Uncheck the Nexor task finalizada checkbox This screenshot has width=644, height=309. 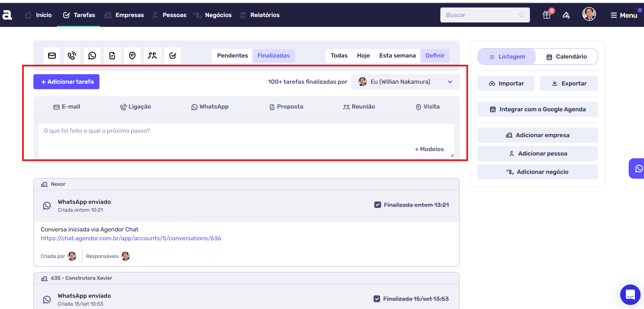[x=377, y=205]
